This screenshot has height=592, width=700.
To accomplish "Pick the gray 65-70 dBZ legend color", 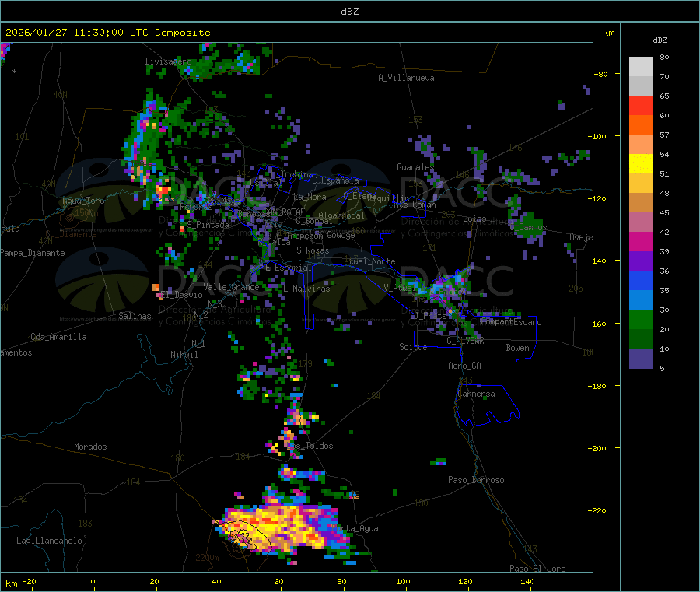I will pyautogui.click(x=641, y=86).
